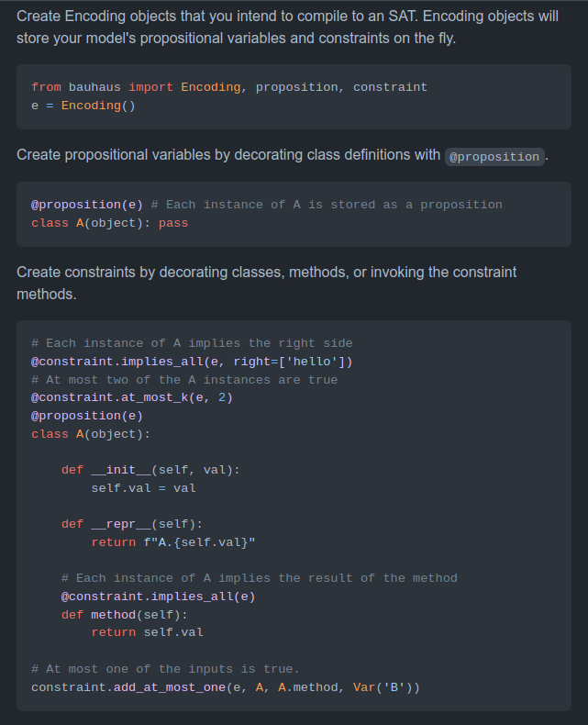Click the '@constraint.at_most_k(e, 2)' line
This screenshot has width=588, height=725.
(132, 397)
